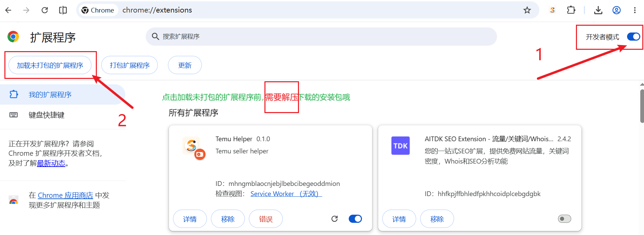This screenshot has width=644, height=235.
Task: Click the AITDK TDK extension icon
Action: pyautogui.click(x=401, y=146)
